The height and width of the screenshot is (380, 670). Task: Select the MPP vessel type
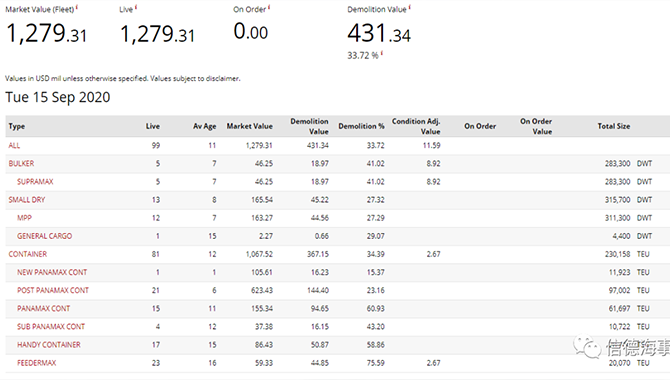pyautogui.click(x=24, y=218)
